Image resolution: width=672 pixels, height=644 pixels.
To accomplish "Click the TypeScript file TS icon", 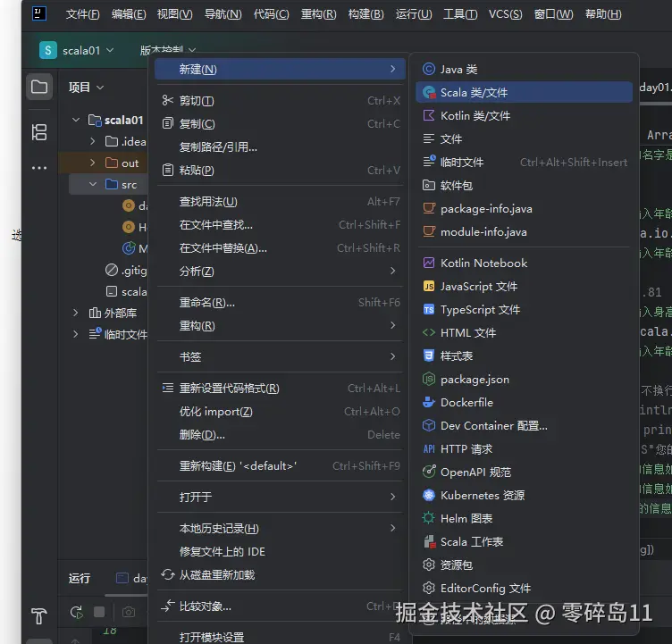I will [429, 309].
